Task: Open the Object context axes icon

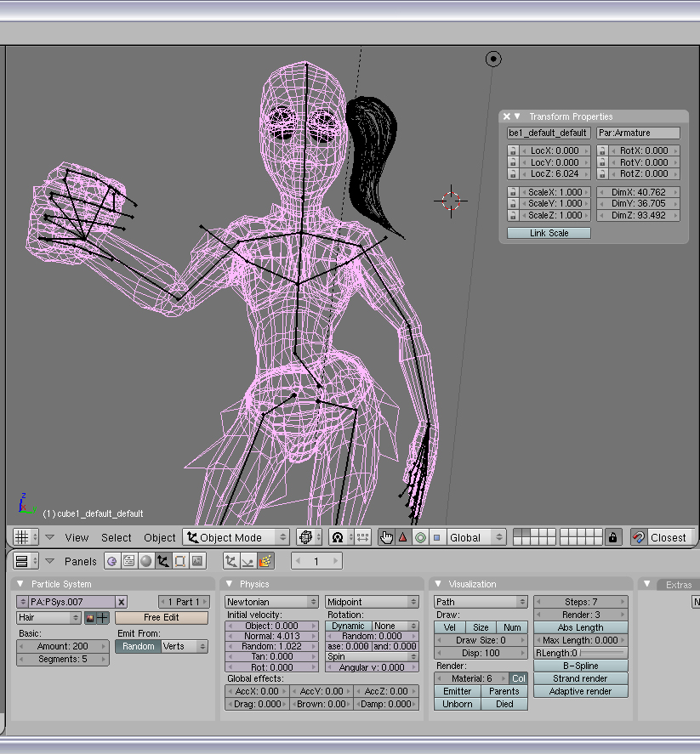Action: 163,561
